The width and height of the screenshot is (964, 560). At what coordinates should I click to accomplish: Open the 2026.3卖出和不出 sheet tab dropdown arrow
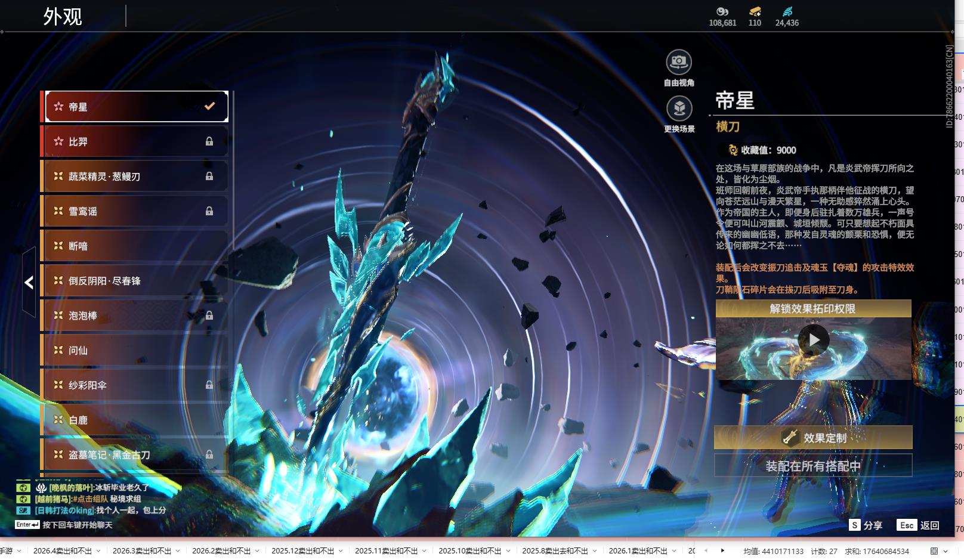(x=177, y=551)
